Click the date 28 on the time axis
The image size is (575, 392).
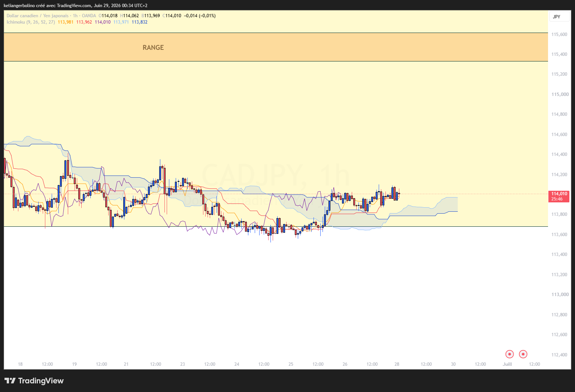point(397,364)
